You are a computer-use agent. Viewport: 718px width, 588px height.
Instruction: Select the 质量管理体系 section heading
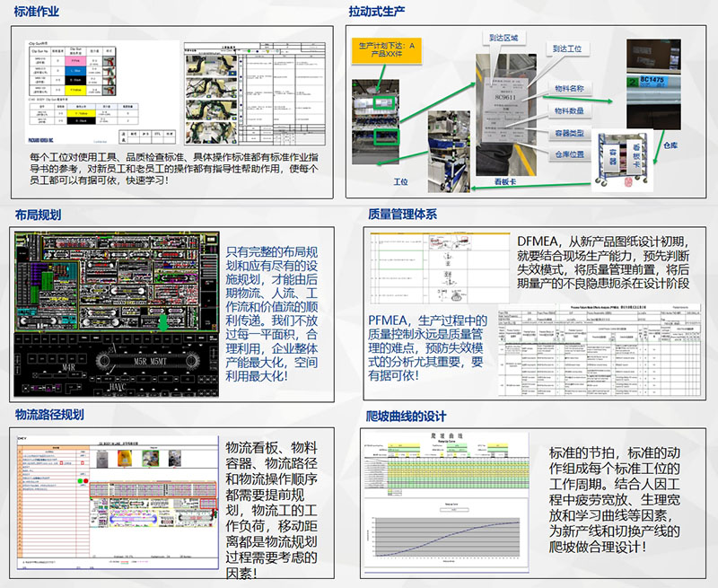click(402, 214)
